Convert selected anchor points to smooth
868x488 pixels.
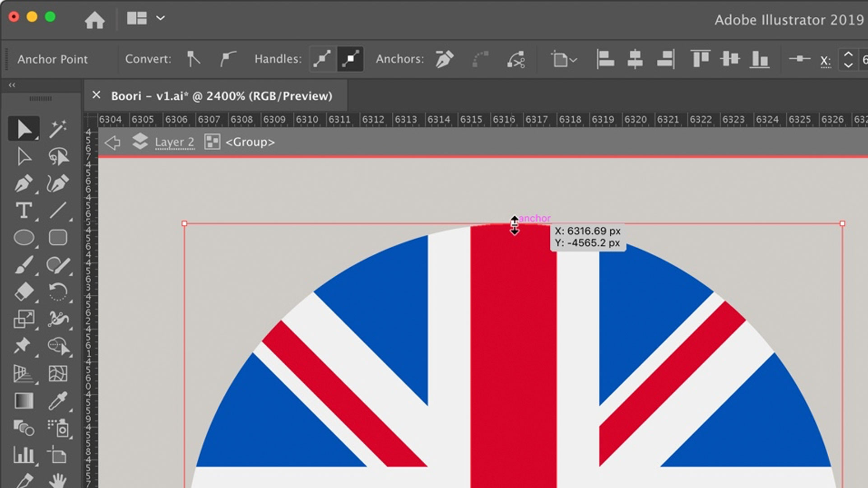point(227,59)
